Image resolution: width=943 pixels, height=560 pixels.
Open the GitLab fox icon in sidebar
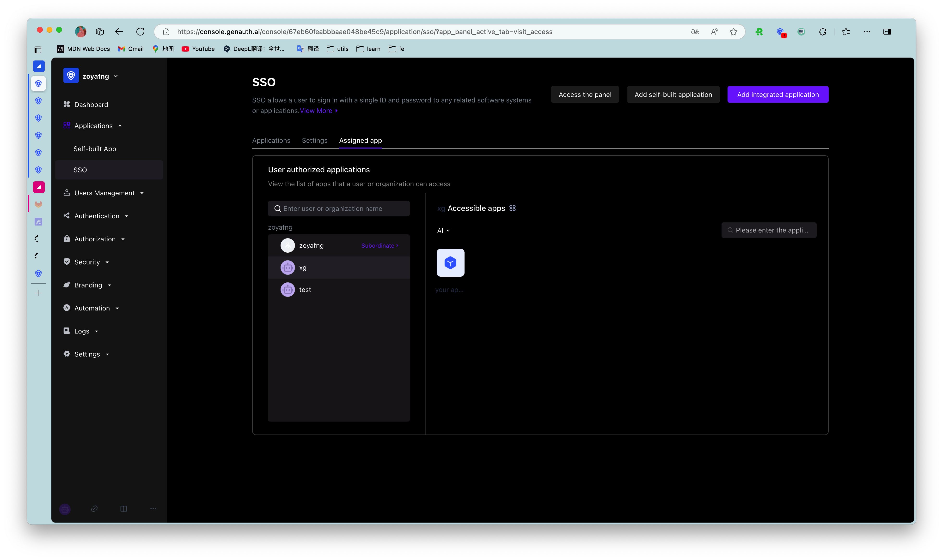tap(38, 204)
